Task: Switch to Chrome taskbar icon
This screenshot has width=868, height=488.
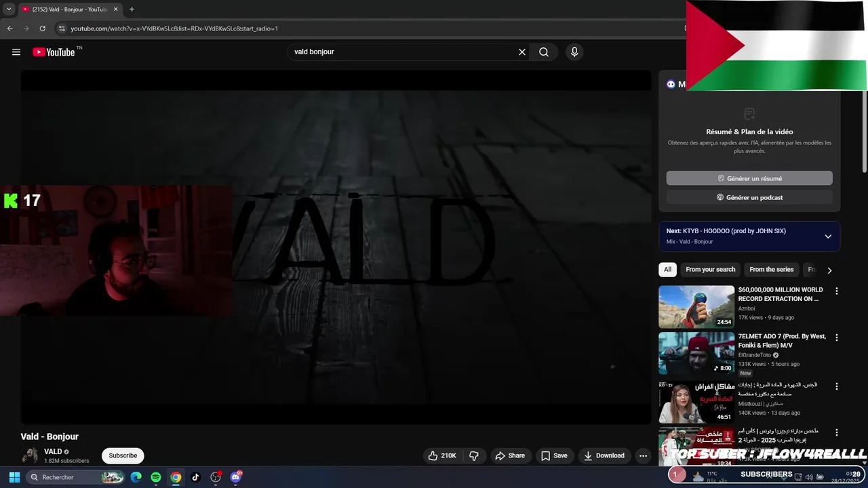Action: pos(176,477)
